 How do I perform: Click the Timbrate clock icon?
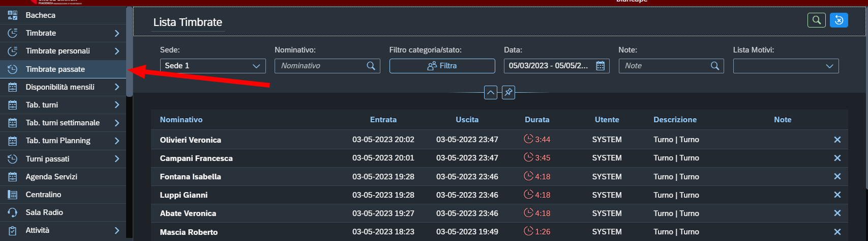click(13, 33)
